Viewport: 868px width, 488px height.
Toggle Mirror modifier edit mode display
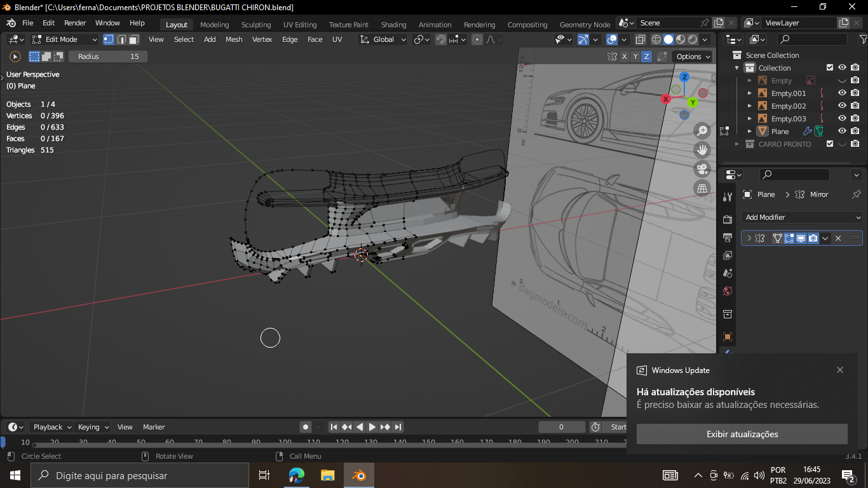(789, 238)
